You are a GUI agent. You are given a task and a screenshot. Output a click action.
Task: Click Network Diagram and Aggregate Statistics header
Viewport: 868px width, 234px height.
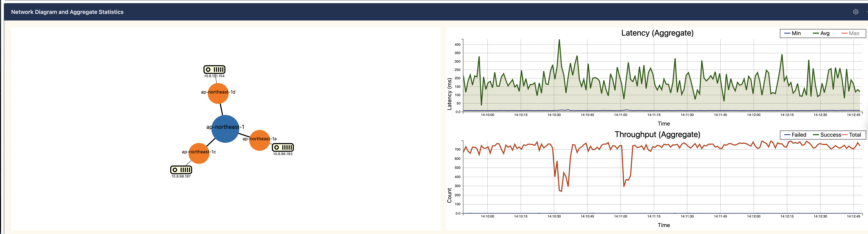(67, 12)
